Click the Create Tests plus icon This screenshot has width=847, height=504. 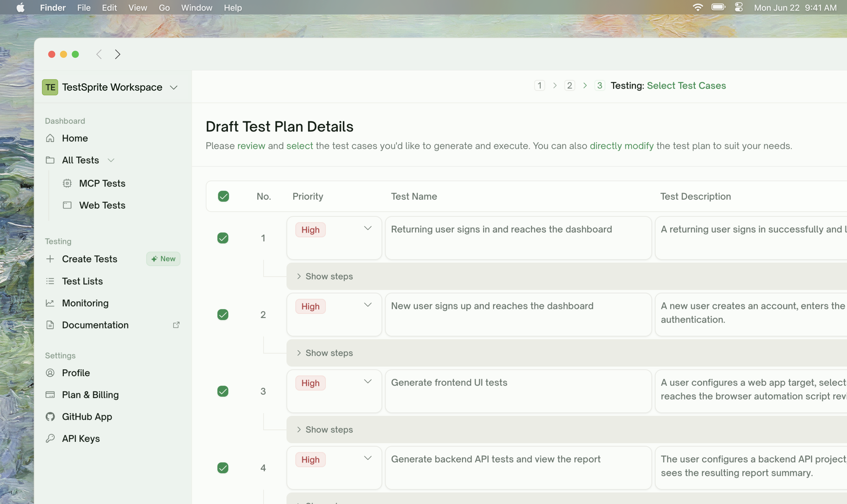pyautogui.click(x=50, y=259)
